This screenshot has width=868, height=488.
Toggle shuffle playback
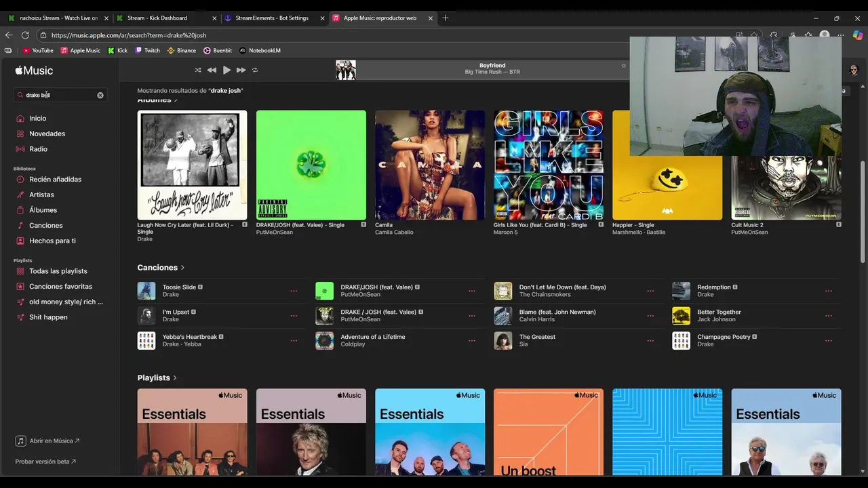(x=198, y=70)
